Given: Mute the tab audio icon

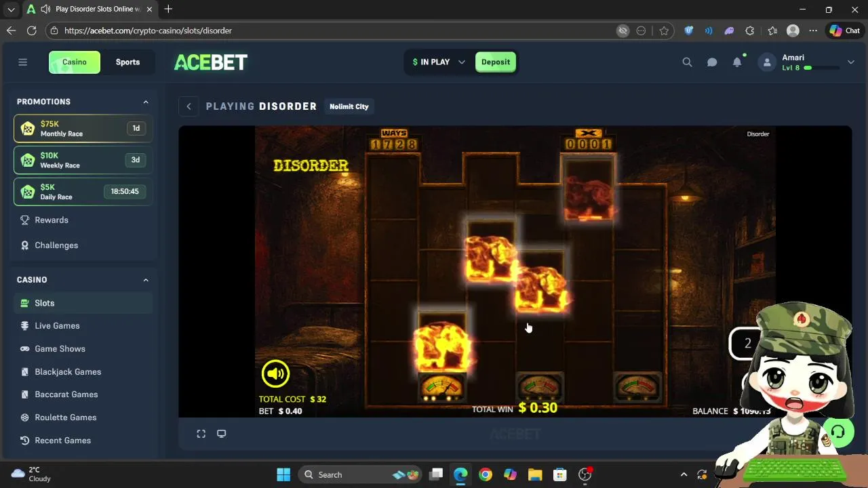Looking at the screenshot, I should point(45,9).
